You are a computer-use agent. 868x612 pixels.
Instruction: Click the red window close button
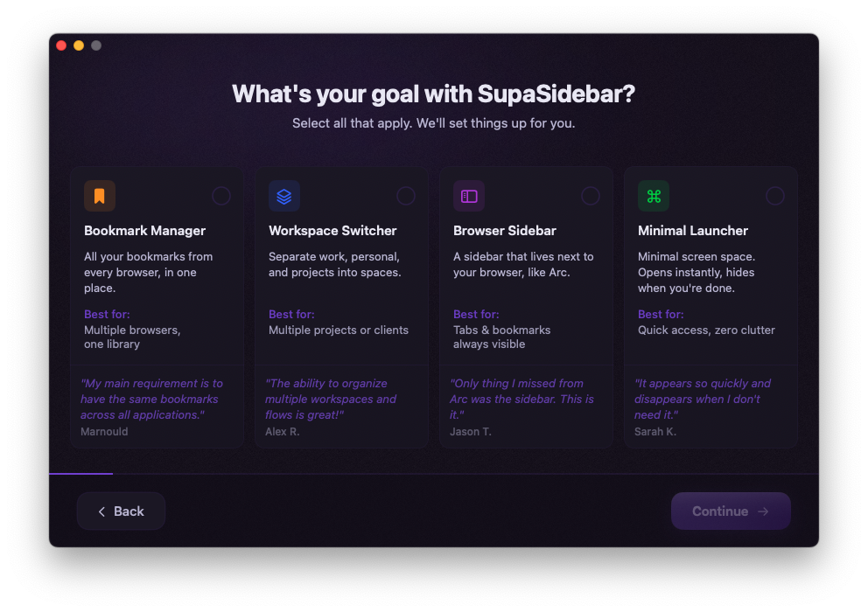tap(61, 45)
